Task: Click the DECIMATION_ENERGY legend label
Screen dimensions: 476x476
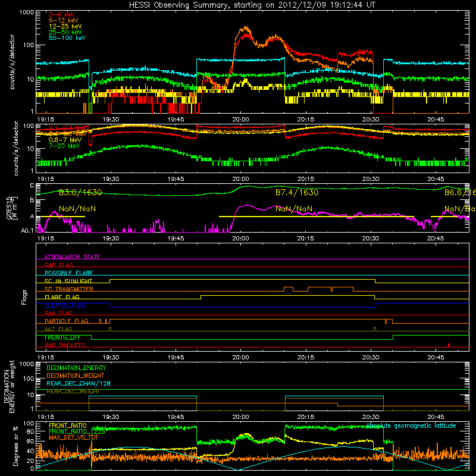Action: coord(76,368)
